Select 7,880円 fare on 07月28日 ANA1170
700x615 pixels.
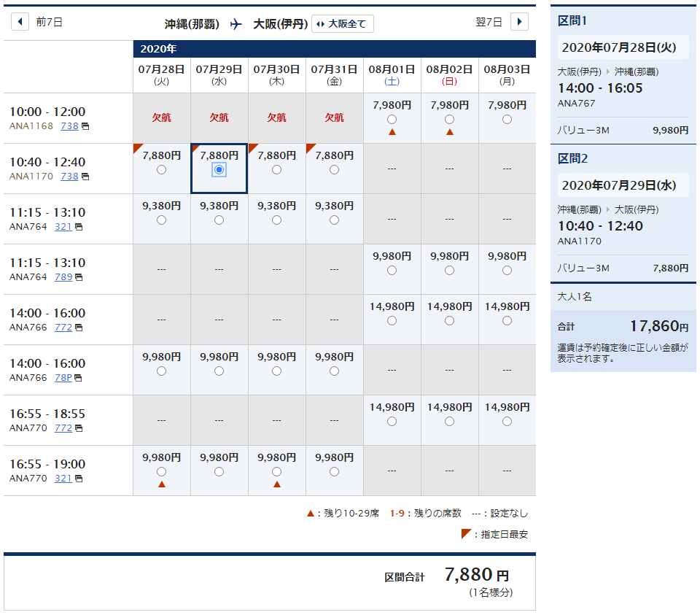point(162,170)
